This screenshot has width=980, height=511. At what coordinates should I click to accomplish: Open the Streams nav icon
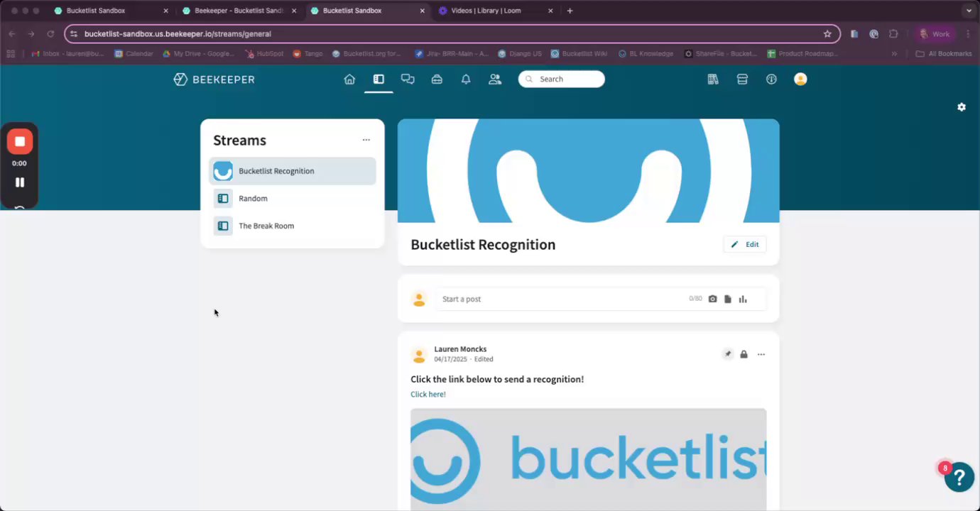[x=379, y=79]
